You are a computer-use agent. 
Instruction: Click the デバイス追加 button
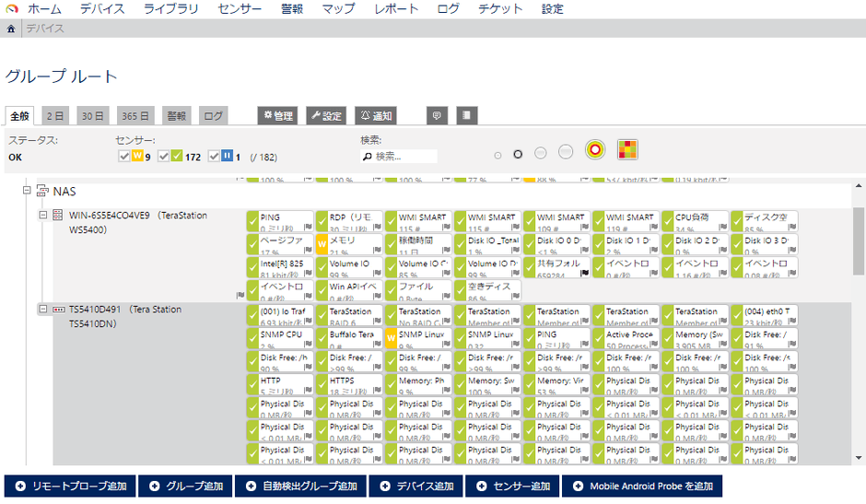[416, 486]
